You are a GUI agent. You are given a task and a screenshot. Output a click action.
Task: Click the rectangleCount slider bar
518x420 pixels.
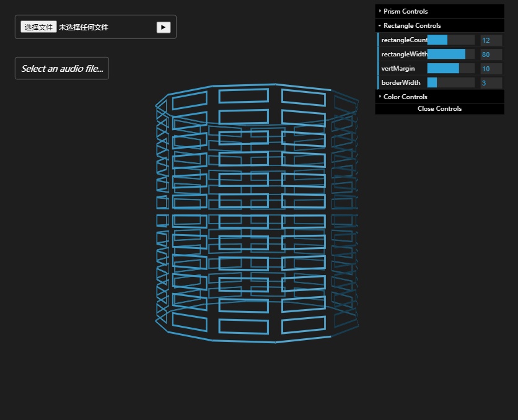tap(450, 40)
